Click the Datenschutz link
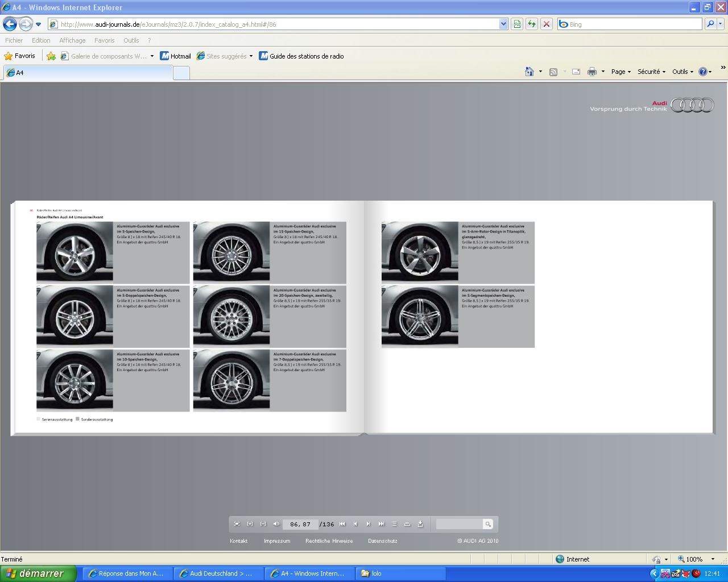This screenshot has width=728, height=582. 382,541
